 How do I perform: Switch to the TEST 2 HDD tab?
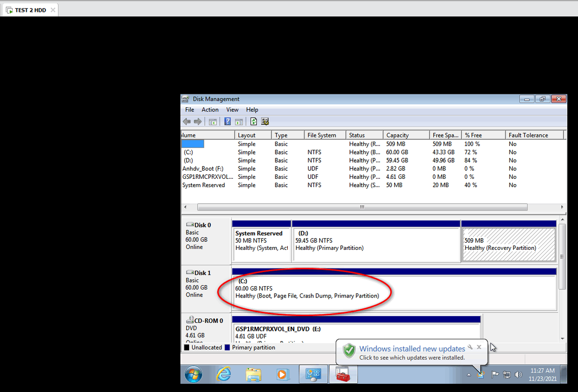click(30, 10)
